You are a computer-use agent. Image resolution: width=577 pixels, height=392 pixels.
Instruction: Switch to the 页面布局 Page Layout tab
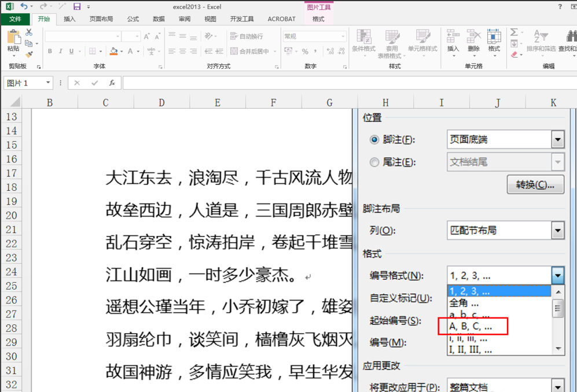(x=101, y=19)
